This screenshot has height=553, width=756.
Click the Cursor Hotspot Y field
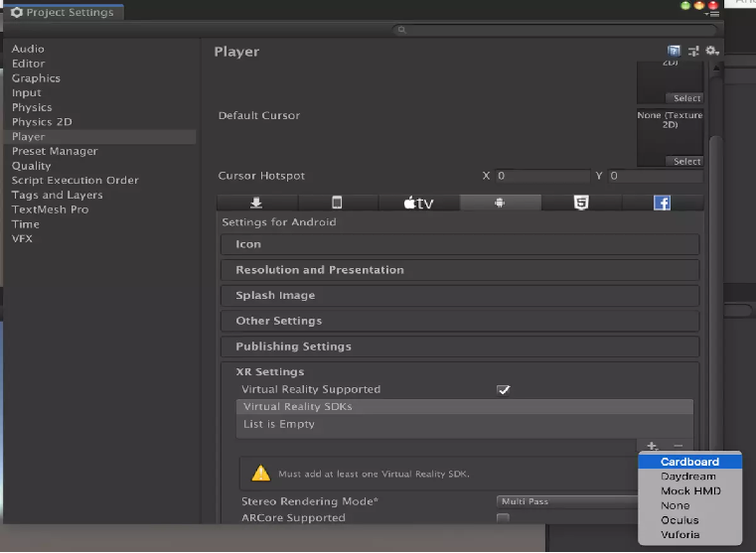(656, 176)
